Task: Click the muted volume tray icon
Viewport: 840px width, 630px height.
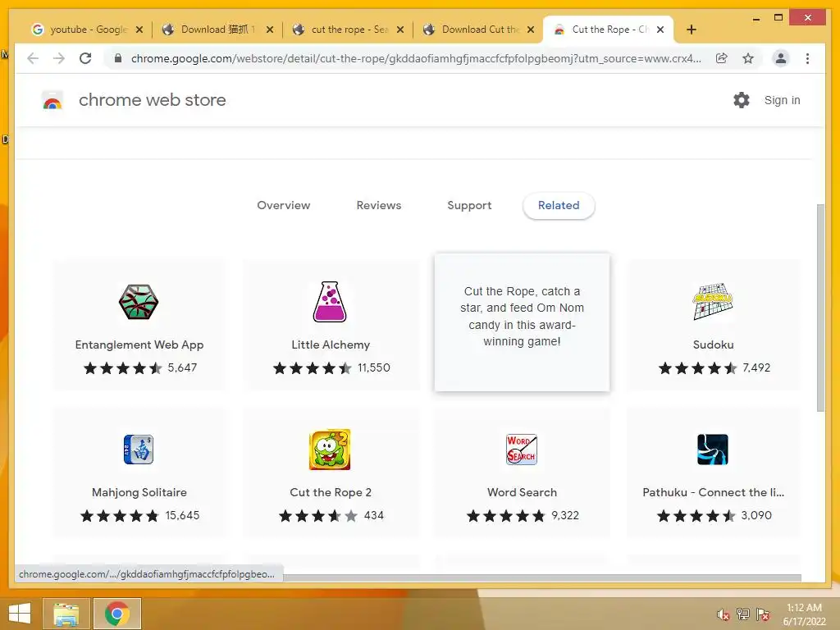Action: tap(724, 614)
